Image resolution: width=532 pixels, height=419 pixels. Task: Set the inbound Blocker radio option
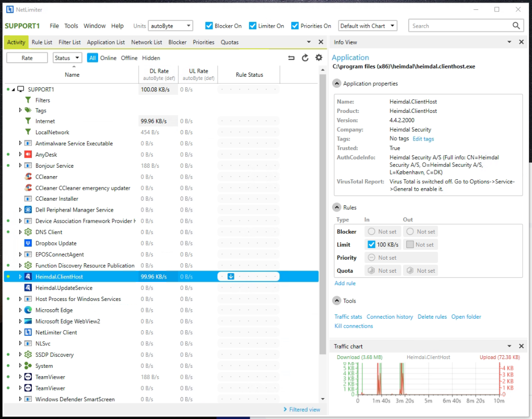pyautogui.click(x=372, y=231)
